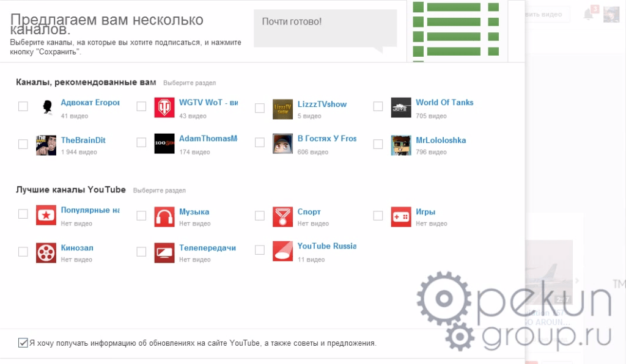Click the WGTV WoT channel logo icon
The width and height of the screenshot is (626, 364).
click(164, 108)
